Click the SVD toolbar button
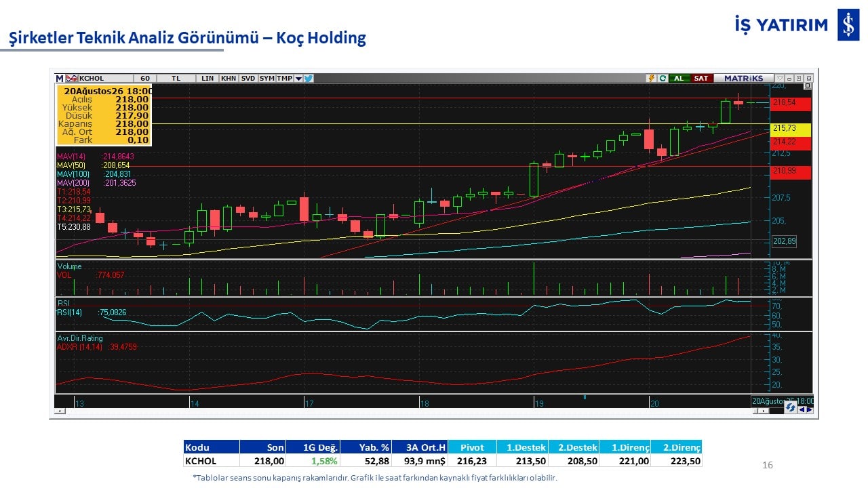The width and height of the screenshot is (868, 488). (x=248, y=78)
